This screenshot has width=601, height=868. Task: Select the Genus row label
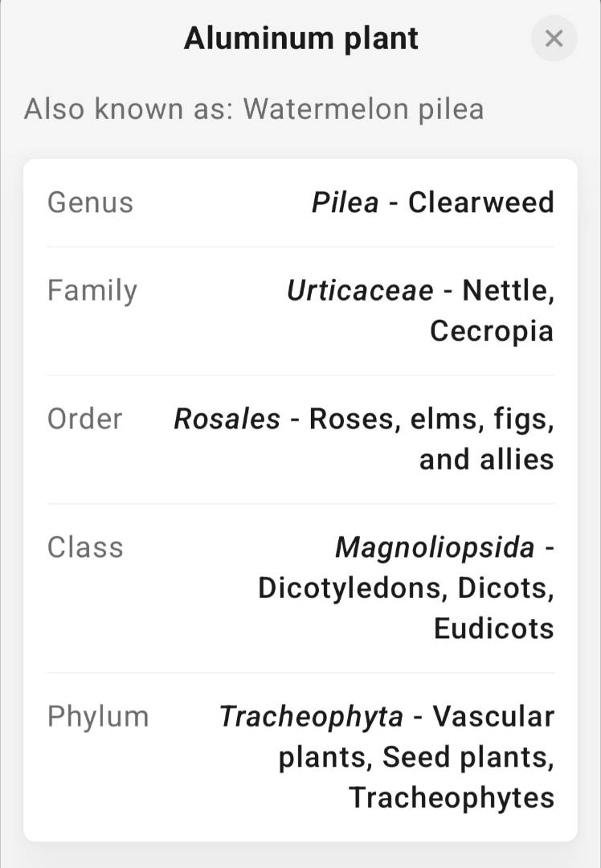click(90, 202)
